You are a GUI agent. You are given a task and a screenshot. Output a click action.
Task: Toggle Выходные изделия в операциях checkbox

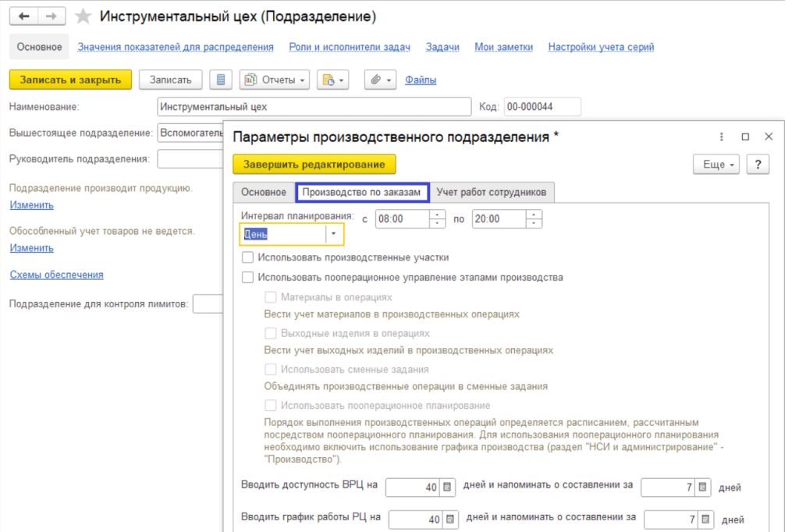pyautogui.click(x=271, y=333)
